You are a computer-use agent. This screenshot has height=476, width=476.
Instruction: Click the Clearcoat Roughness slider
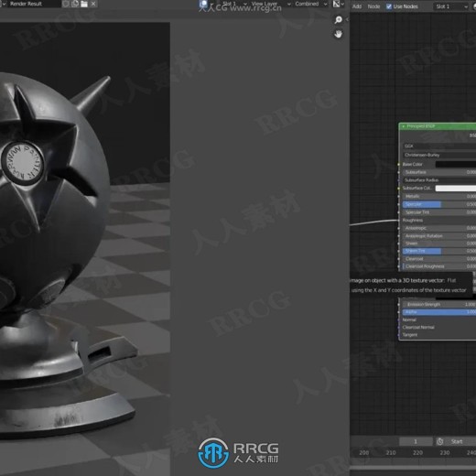pyautogui.click(x=439, y=266)
